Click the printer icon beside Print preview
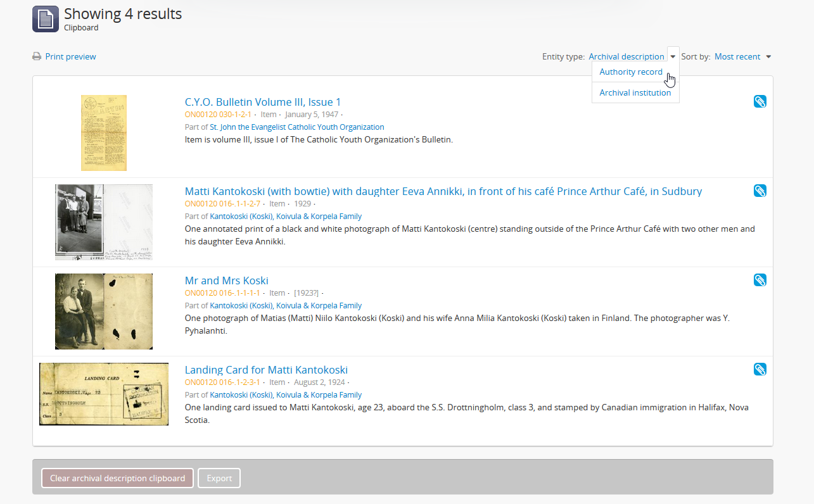 click(x=37, y=56)
